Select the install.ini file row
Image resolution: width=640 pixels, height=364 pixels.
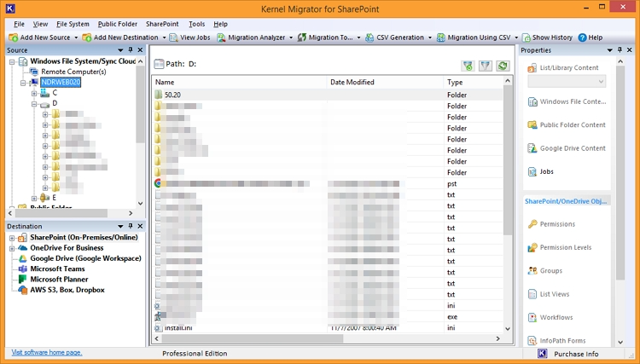pyautogui.click(x=329, y=328)
